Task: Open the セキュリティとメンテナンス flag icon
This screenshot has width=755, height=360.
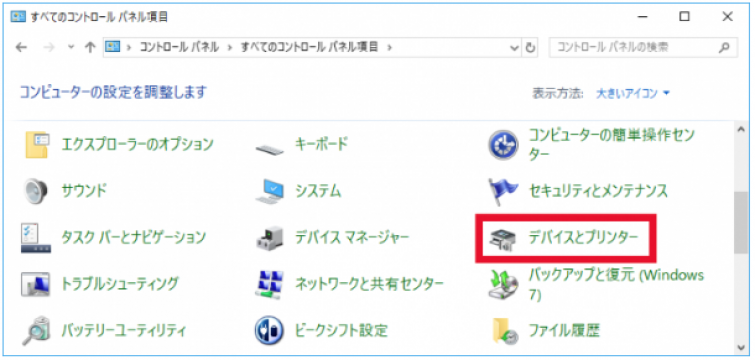Action: tap(503, 191)
